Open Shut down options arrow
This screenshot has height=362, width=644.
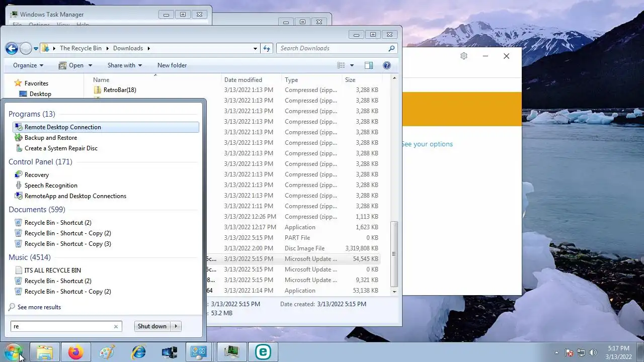click(176, 326)
